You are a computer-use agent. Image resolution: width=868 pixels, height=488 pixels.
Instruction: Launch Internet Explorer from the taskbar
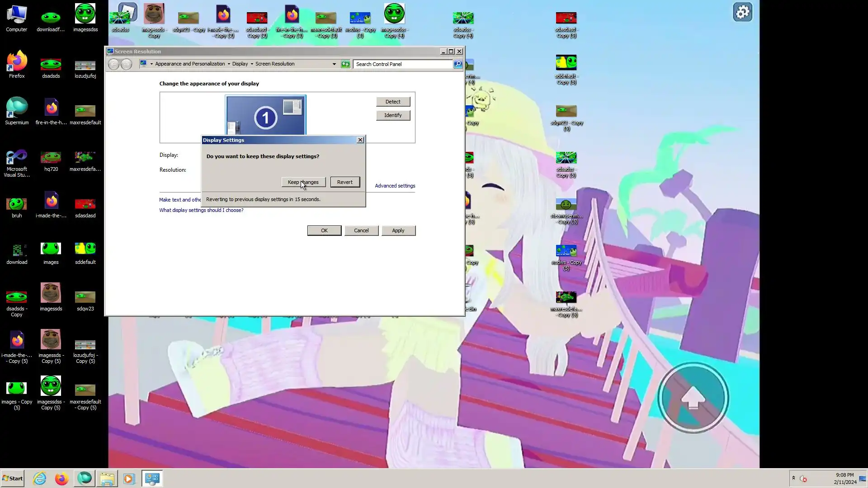(x=40, y=479)
